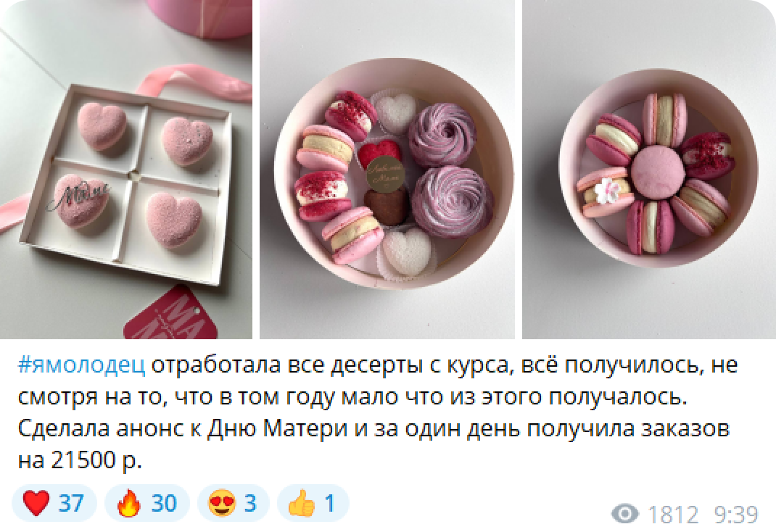Viewport: 776px width, 532px height.
Task: Add a fire emoji reaction
Action: (147, 503)
